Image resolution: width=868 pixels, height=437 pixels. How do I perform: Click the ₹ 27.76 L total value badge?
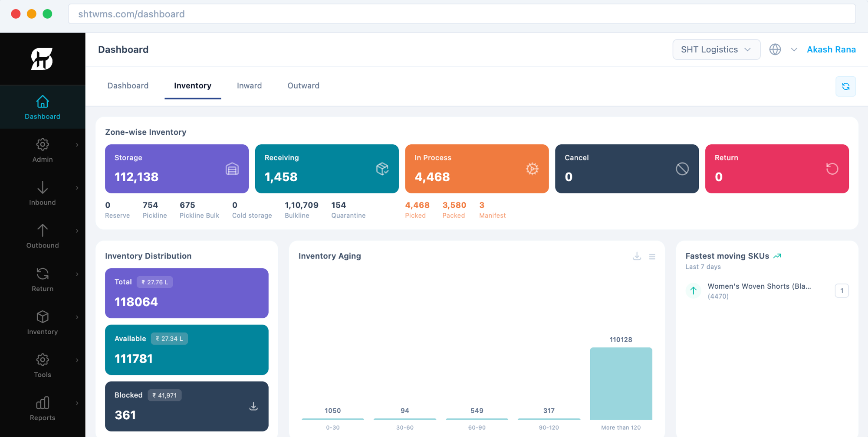[155, 282]
